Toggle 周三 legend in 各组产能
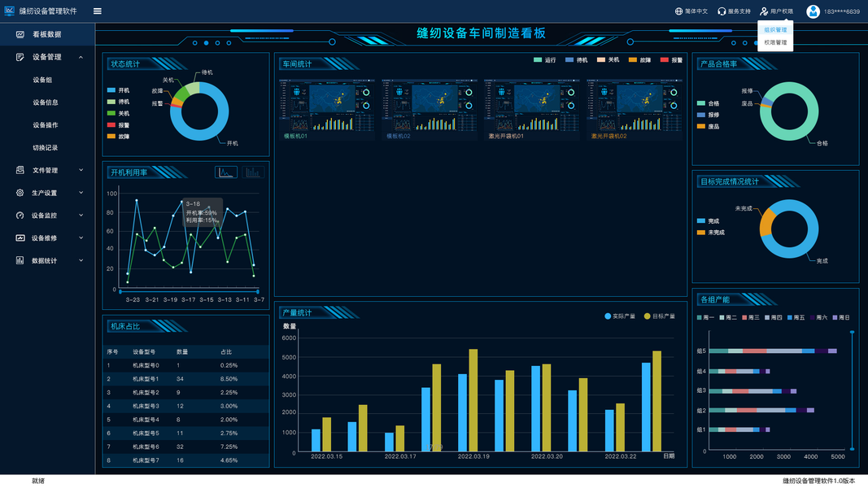 [x=751, y=317]
